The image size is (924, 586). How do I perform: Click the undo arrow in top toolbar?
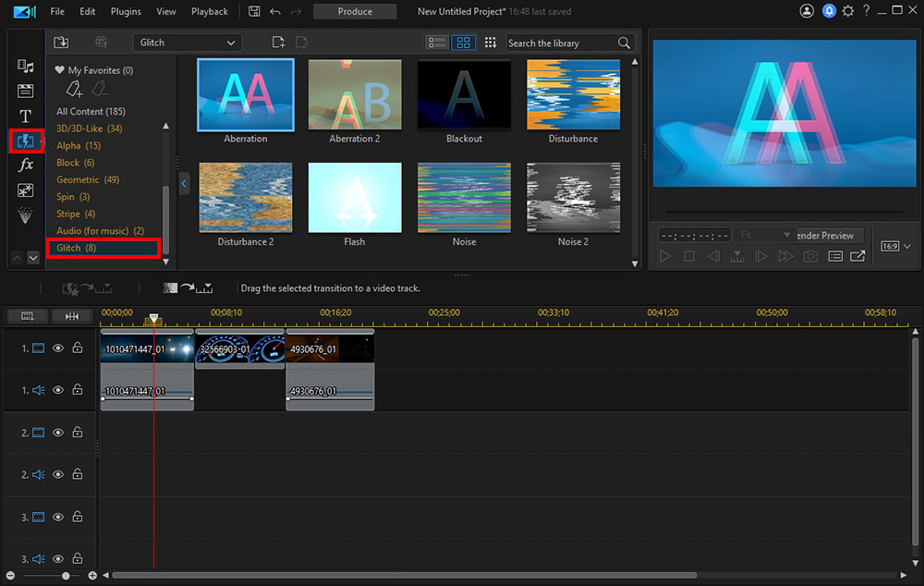click(275, 12)
